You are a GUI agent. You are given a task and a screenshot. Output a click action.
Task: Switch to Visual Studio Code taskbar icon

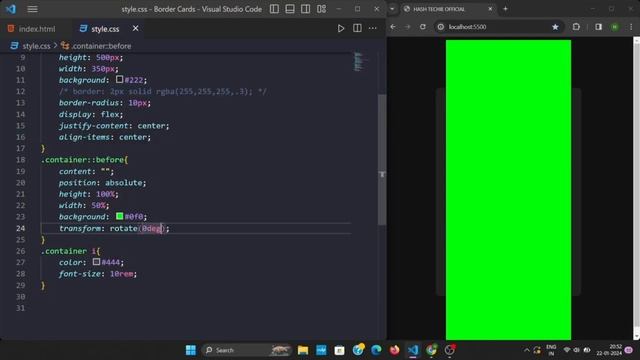point(413,350)
